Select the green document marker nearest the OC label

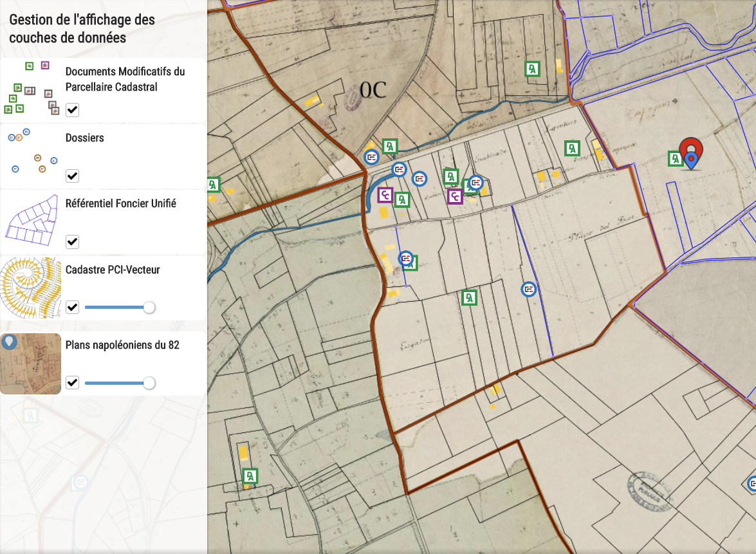tap(390, 147)
